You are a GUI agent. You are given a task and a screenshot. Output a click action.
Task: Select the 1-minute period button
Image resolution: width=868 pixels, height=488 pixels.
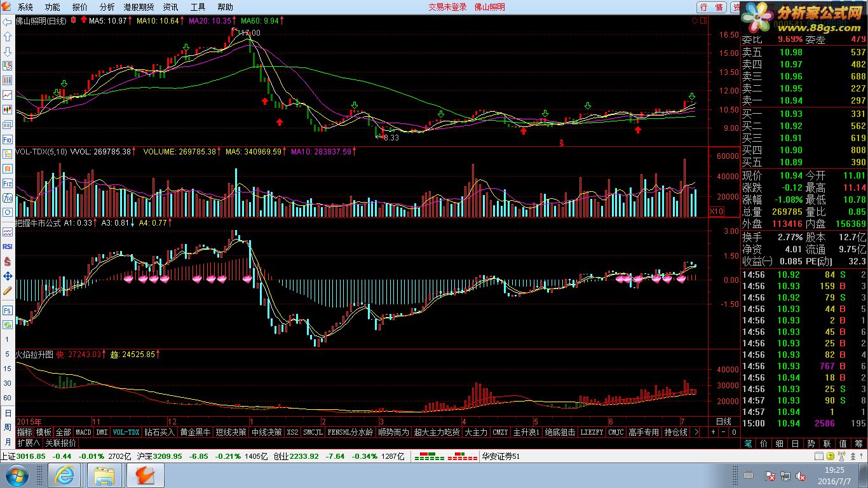pyautogui.click(x=8, y=340)
